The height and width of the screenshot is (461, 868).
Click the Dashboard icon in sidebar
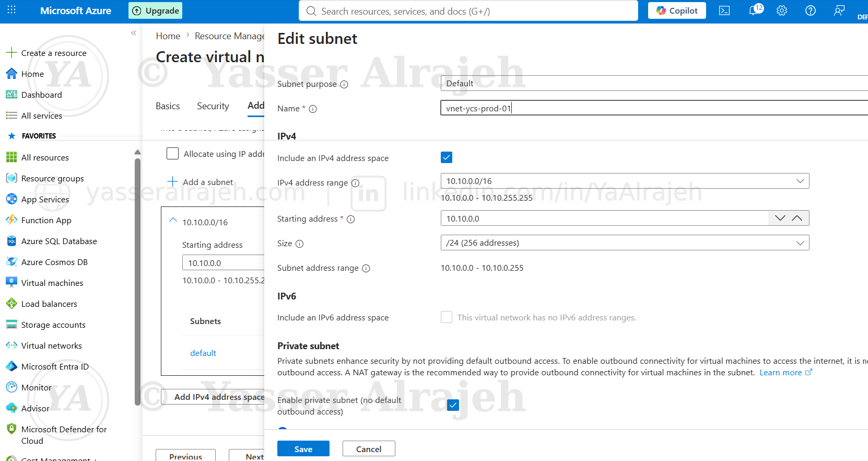coord(11,95)
